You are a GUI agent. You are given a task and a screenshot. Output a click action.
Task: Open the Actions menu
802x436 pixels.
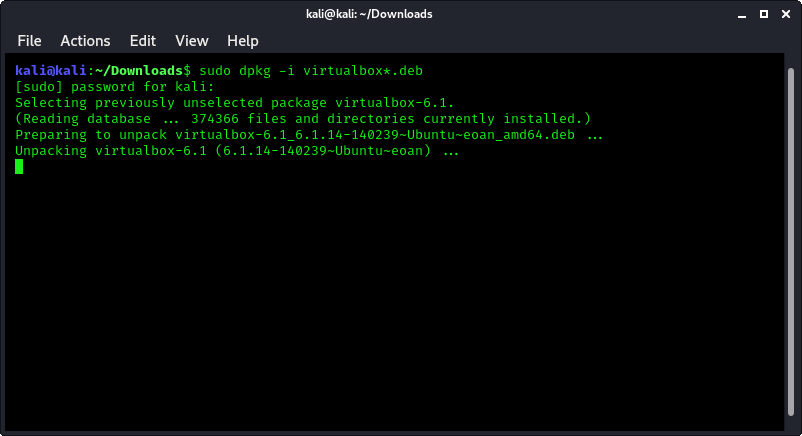coord(85,41)
